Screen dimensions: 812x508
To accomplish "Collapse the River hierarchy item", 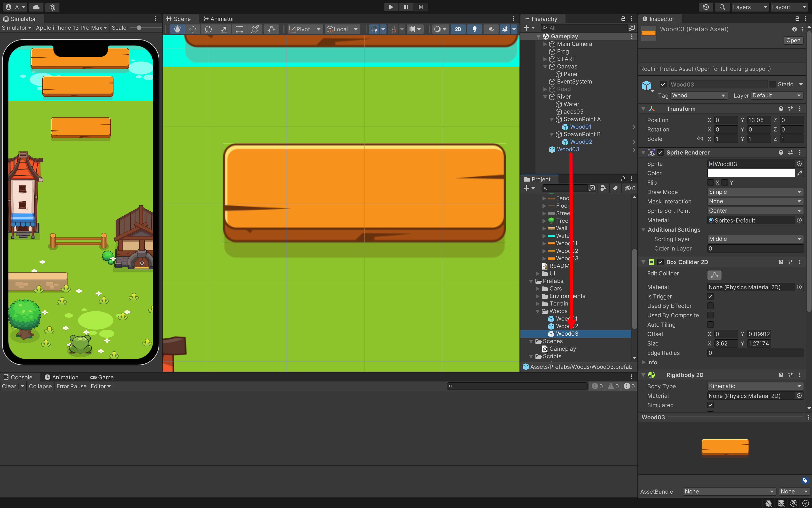I will click(545, 97).
